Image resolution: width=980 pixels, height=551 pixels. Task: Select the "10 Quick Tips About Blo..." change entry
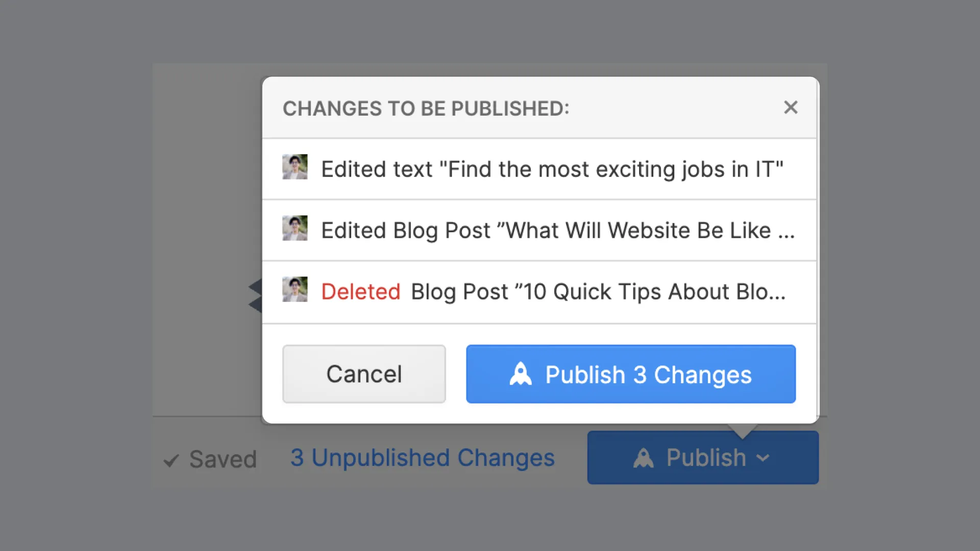click(598, 292)
